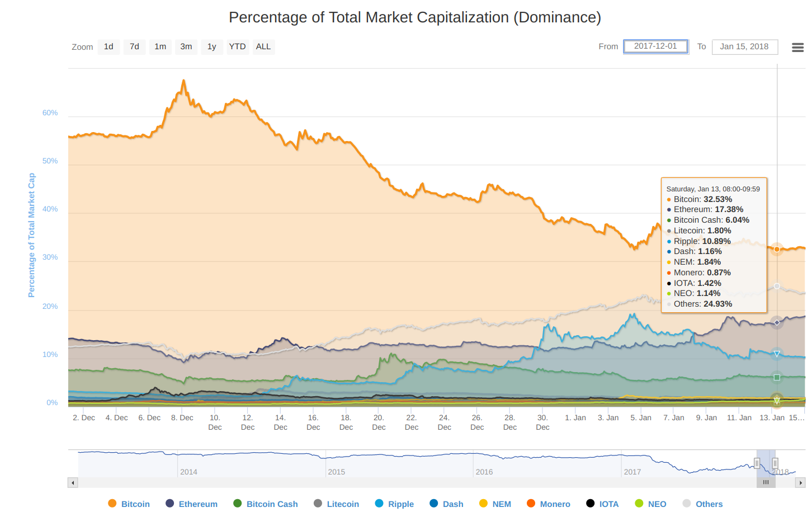This screenshot has height=512, width=812.
Task: Click navigator scrollbar right arrow
Action: [800, 482]
